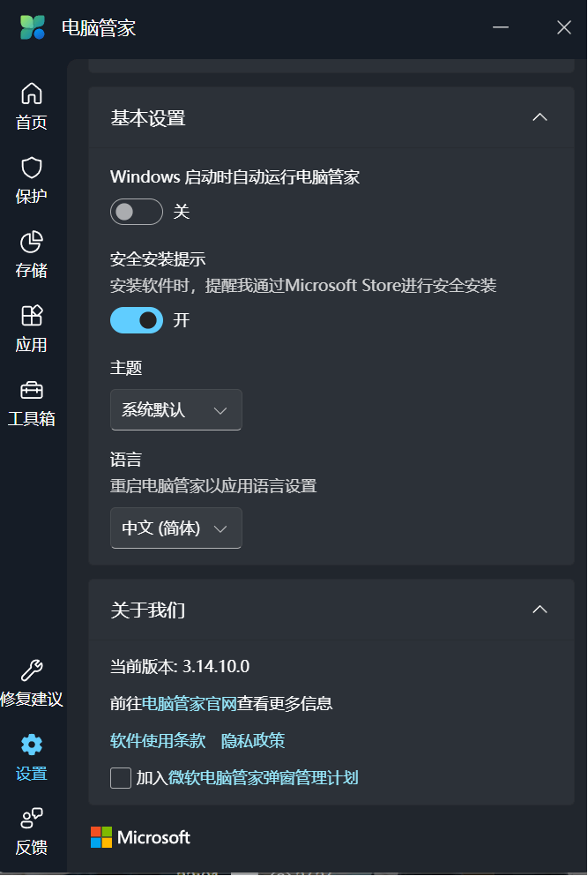This screenshot has height=876, width=588.
Task: Open the 存储 storage pie icon
Action: [x=31, y=242]
